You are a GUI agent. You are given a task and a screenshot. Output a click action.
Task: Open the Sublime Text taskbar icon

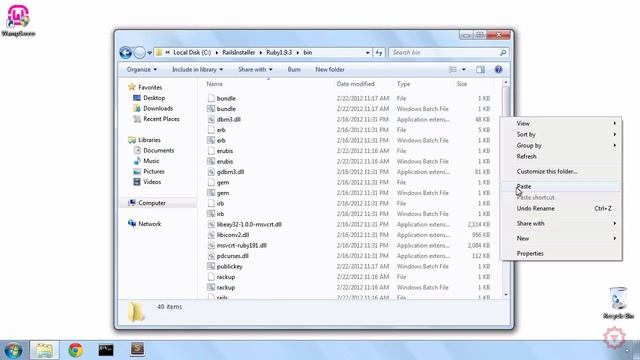click(138, 349)
